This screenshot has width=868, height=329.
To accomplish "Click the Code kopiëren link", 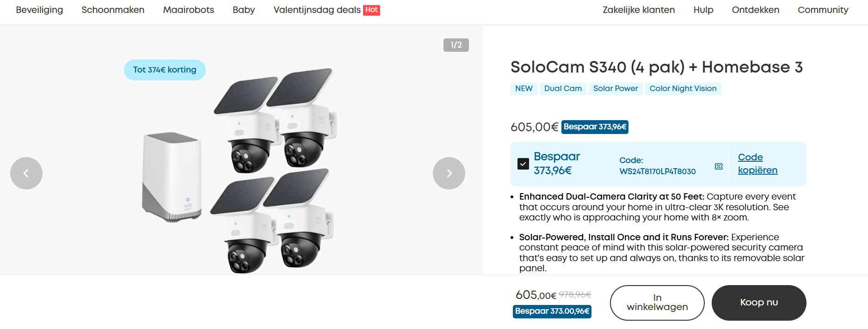I will [x=757, y=164].
